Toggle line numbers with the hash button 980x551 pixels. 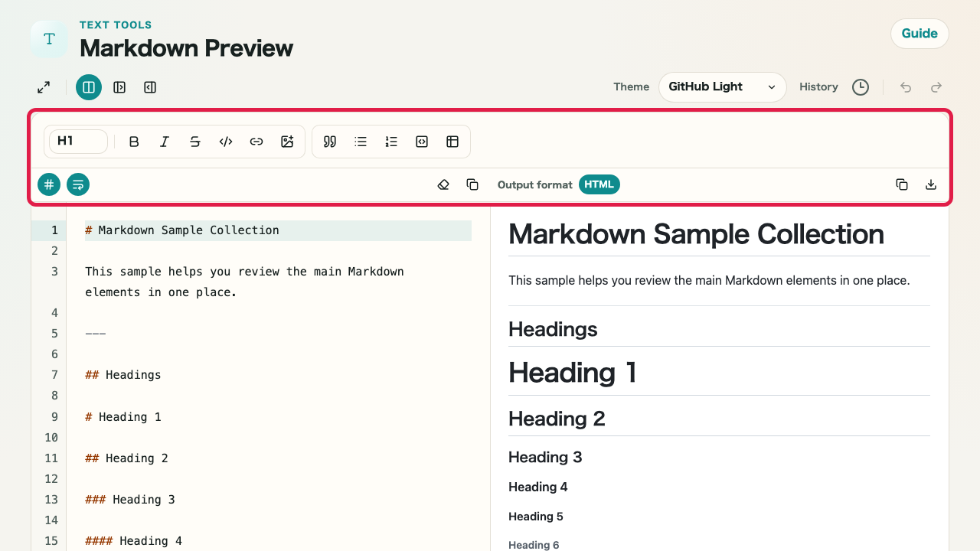coord(49,184)
